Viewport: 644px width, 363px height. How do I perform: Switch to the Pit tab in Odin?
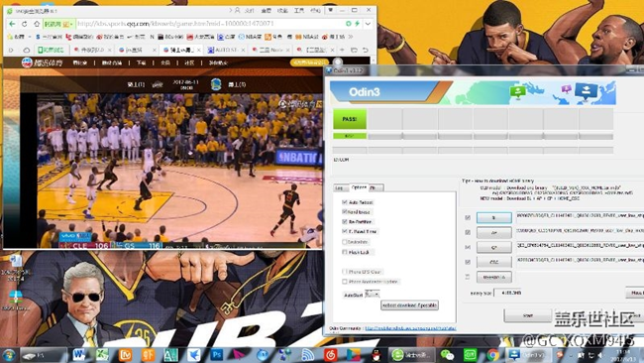point(376,187)
